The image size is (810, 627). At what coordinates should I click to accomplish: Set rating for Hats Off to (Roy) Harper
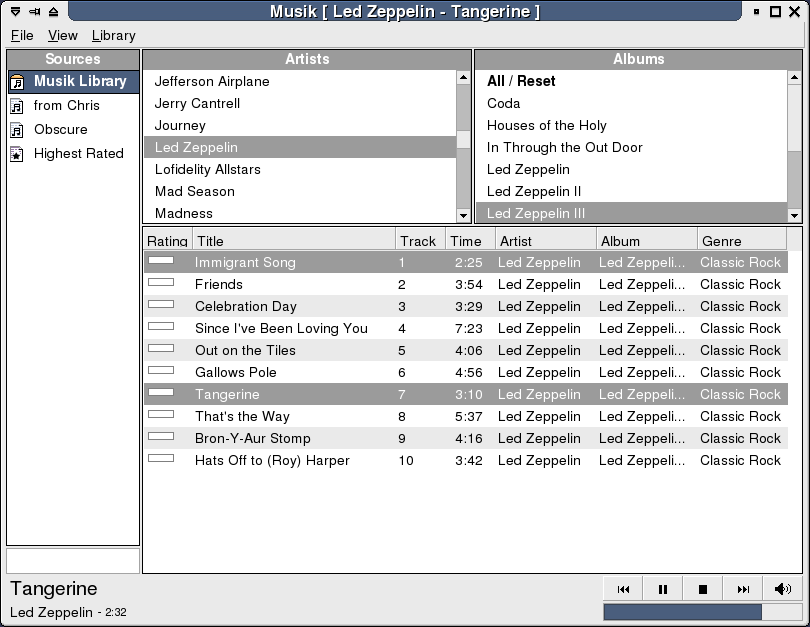click(x=161, y=458)
